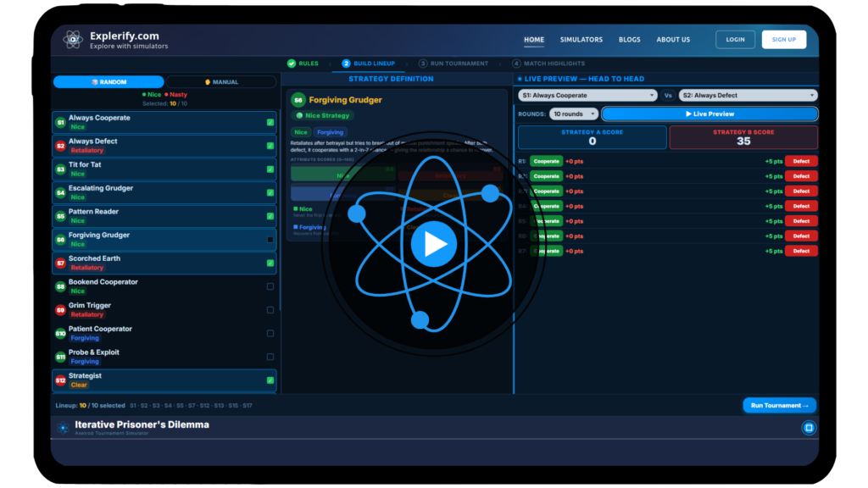This screenshot has width=868, height=488.
Task: Click the S8 badge for Bookend Cooperator
Action: tap(60, 286)
